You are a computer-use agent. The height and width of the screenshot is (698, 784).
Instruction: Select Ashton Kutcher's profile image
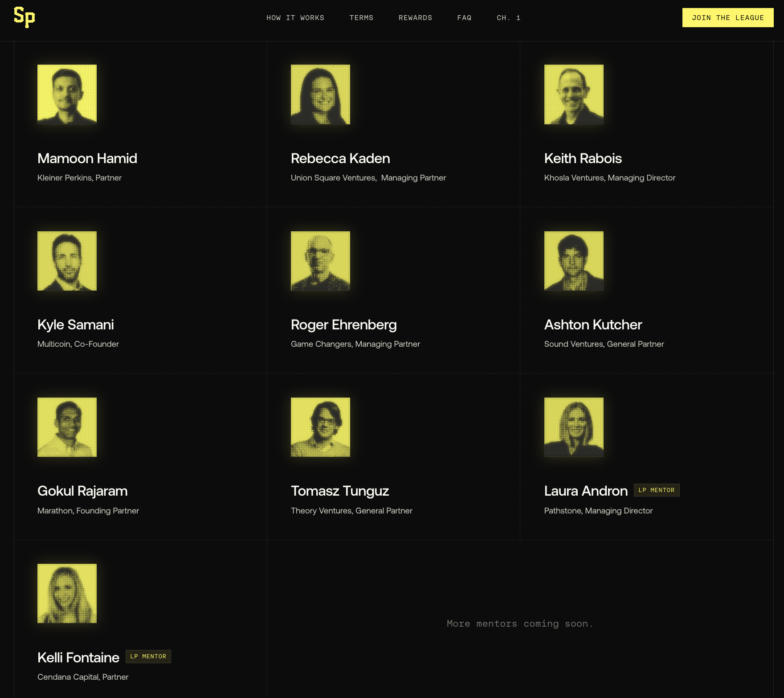point(574,260)
